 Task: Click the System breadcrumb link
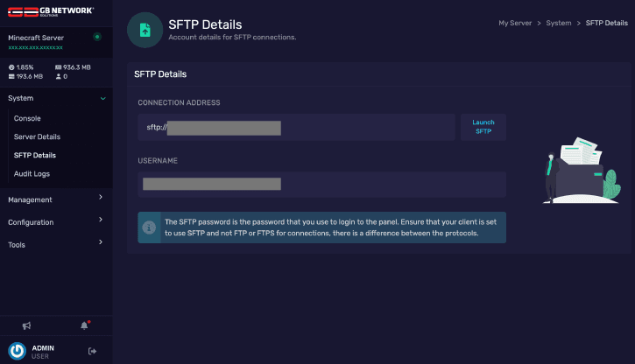point(558,23)
